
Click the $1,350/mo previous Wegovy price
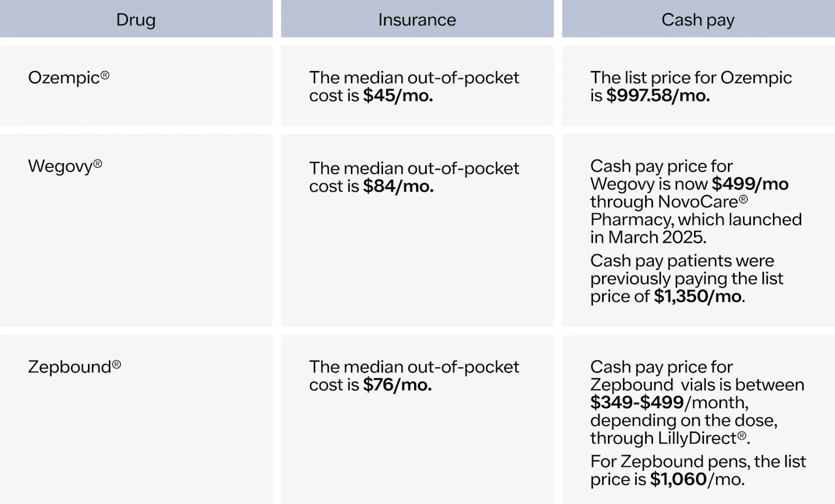pos(699,297)
